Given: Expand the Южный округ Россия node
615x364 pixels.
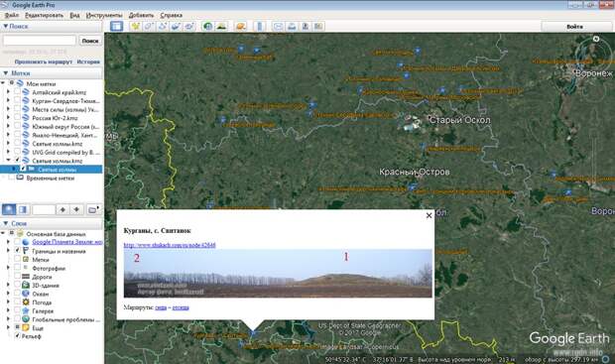Looking at the screenshot, I should click(x=8, y=126).
